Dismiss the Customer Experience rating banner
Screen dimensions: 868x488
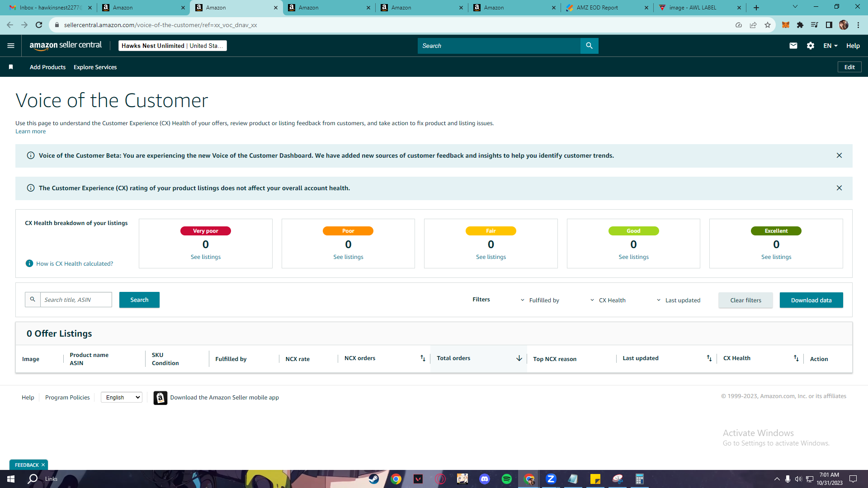(x=839, y=188)
